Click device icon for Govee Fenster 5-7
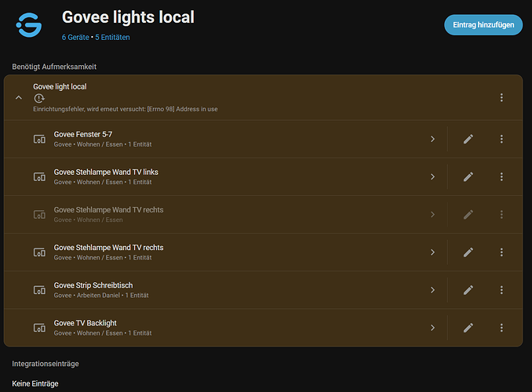 pos(39,139)
